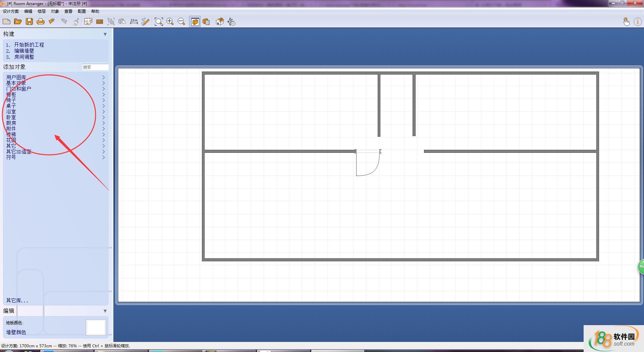This screenshot has width=644, height=352.
Task: Select the brick wall editing tool
Action: point(100,22)
